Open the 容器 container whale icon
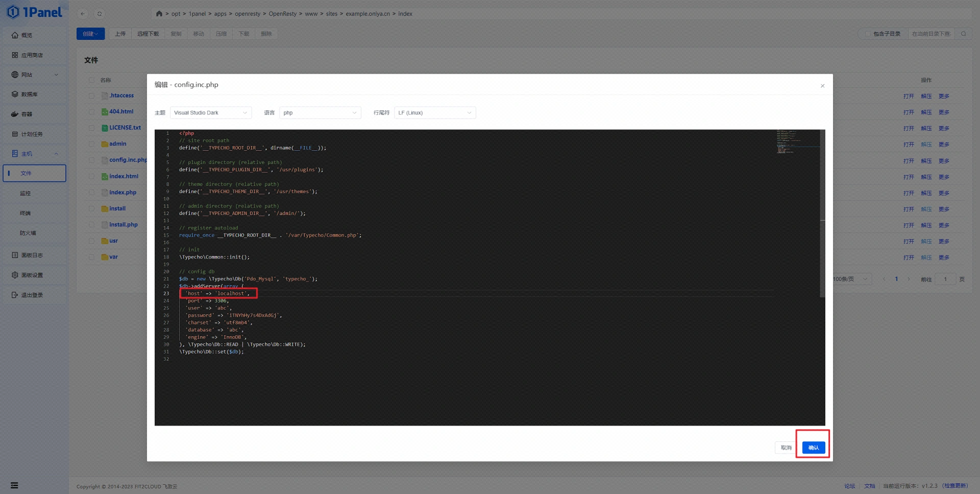Screen dimensions: 980x494 tap(15, 114)
